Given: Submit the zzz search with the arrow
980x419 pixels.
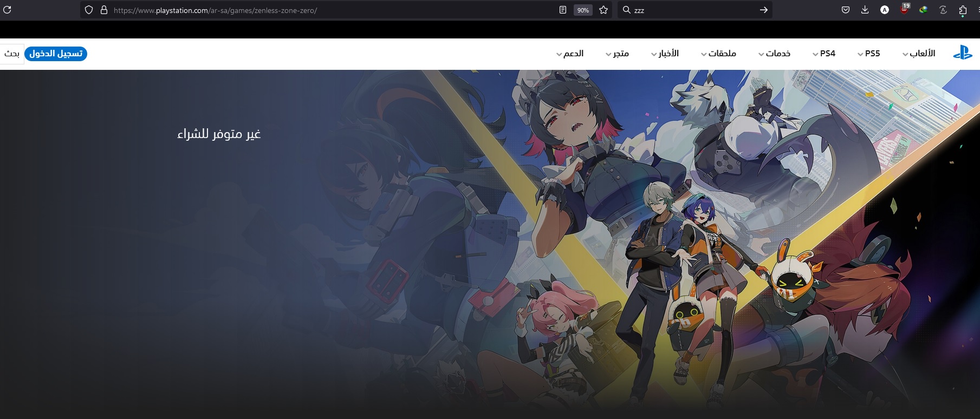Looking at the screenshot, I should click(763, 10).
